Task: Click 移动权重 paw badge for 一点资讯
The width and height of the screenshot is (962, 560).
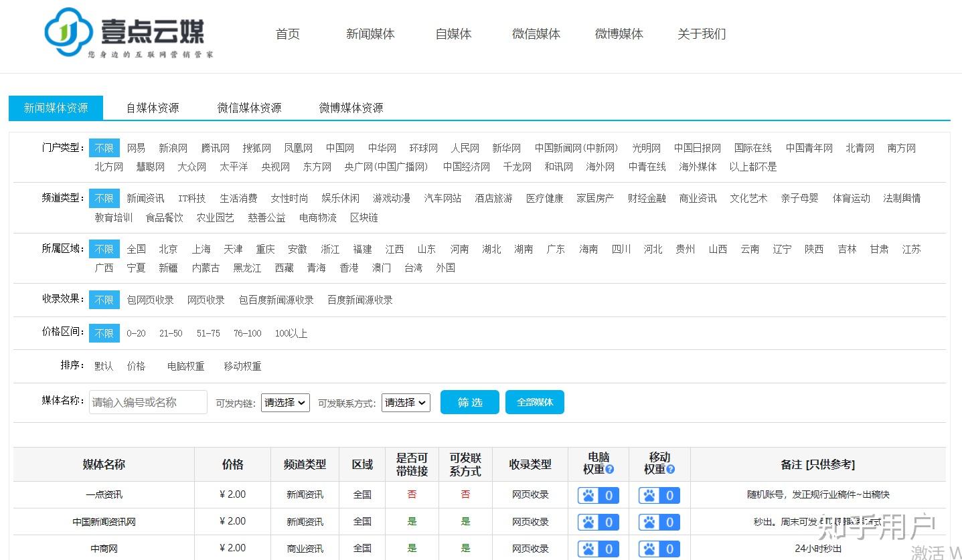Action: (x=659, y=496)
